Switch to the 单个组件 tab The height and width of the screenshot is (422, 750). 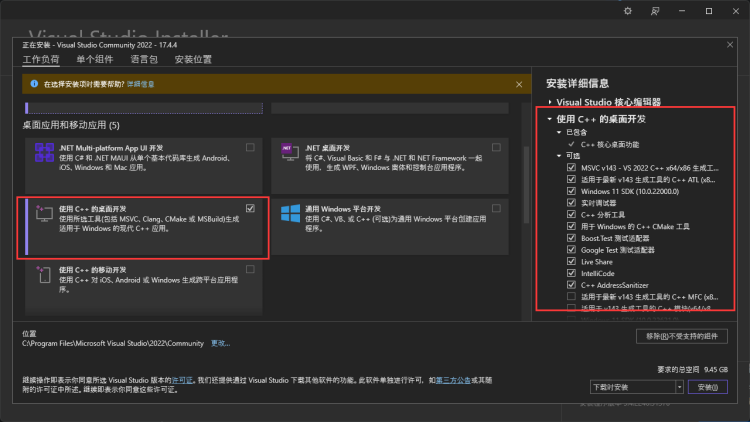click(x=95, y=59)
